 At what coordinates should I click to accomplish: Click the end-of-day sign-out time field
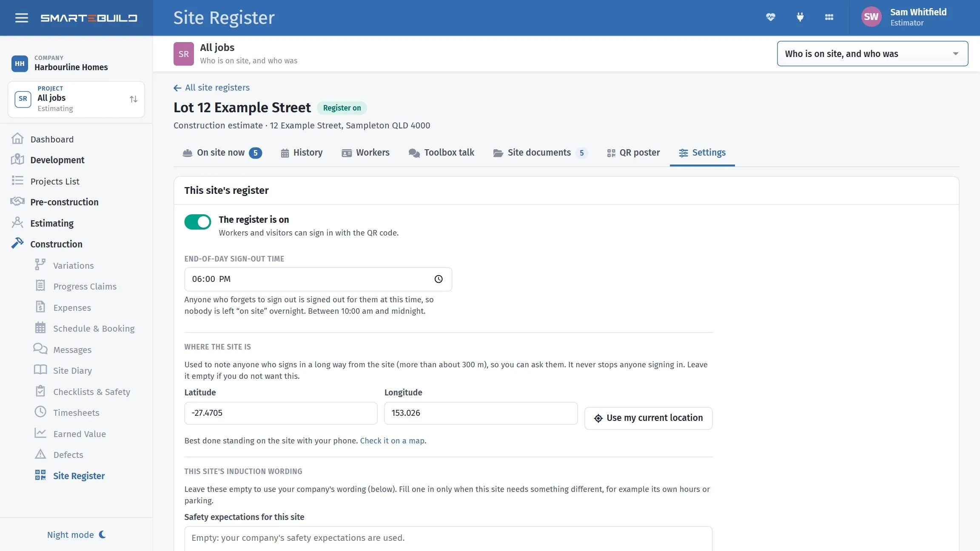click(x=318, y=279)
